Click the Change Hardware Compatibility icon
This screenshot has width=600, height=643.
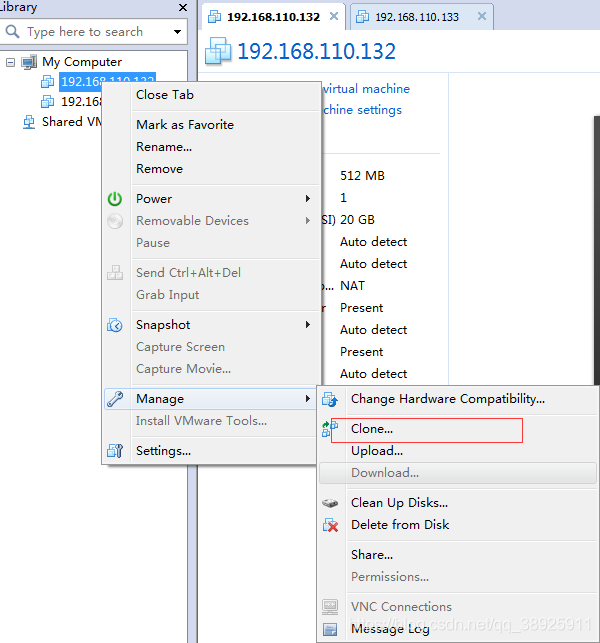point(330,399)
